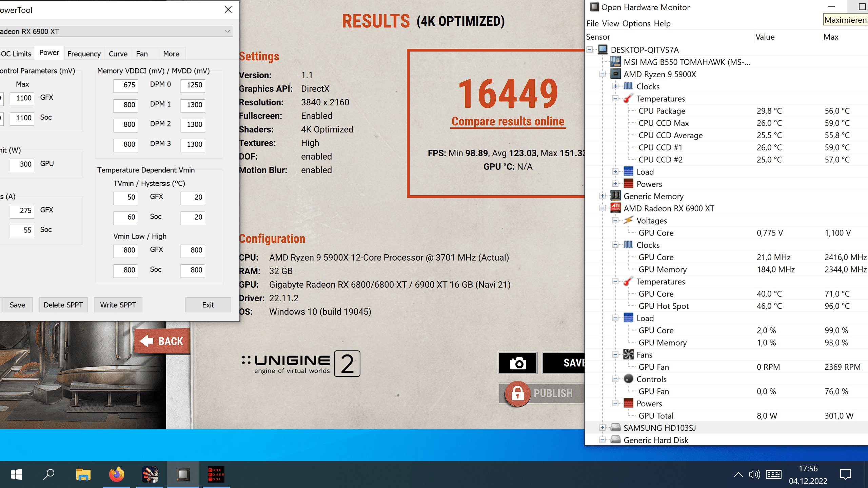Open the notification center icon

click(x=846, y=474)
